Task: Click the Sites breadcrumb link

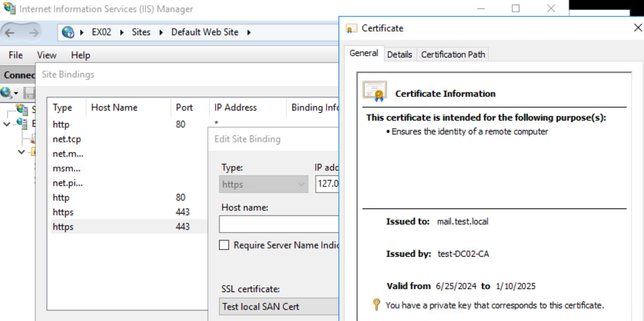Action: [141, 32]
